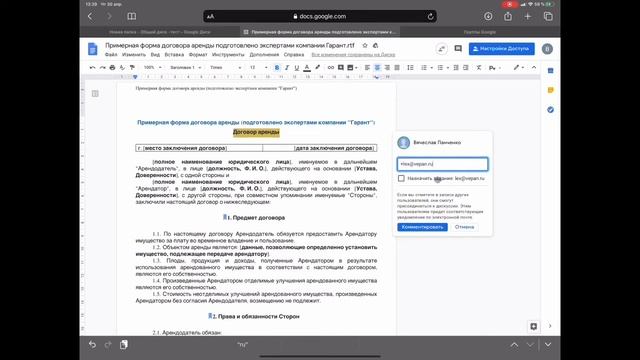Open Вид menu
The width and height of the screenshot is (640, 360).
[155, 54]
